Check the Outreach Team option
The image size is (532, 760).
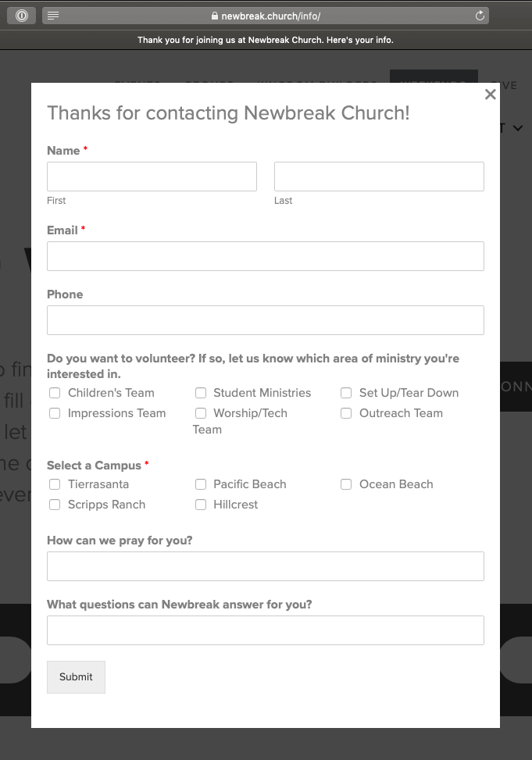tap(346, 413)
